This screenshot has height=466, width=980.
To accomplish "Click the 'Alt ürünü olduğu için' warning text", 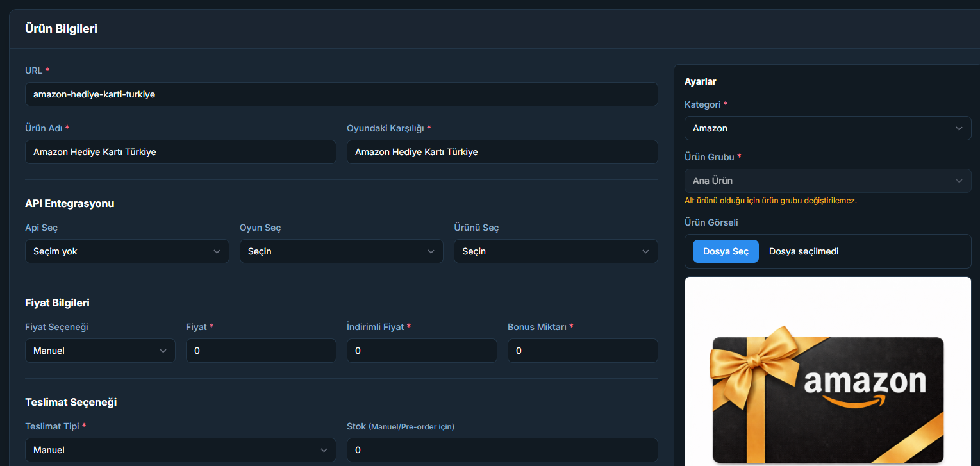I will coord(770,201).
